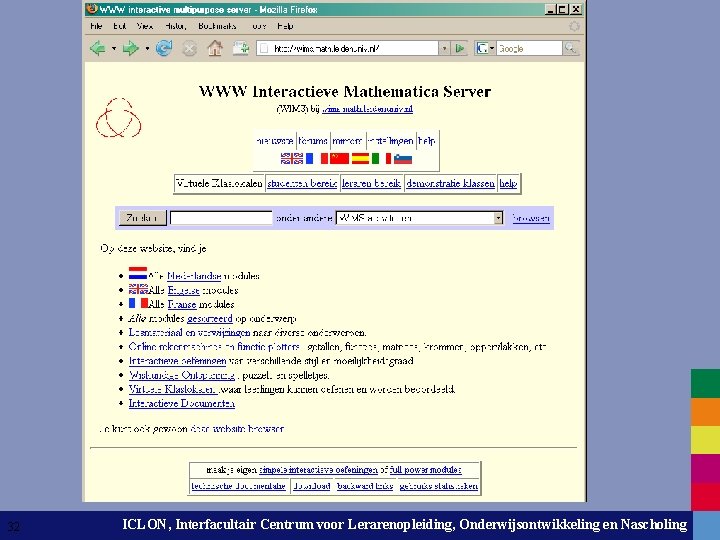Image resolution: width=720 pixels, height=540 pixels.
Task: Switch language with the Italian flag
Action: (x=382, y=158)
